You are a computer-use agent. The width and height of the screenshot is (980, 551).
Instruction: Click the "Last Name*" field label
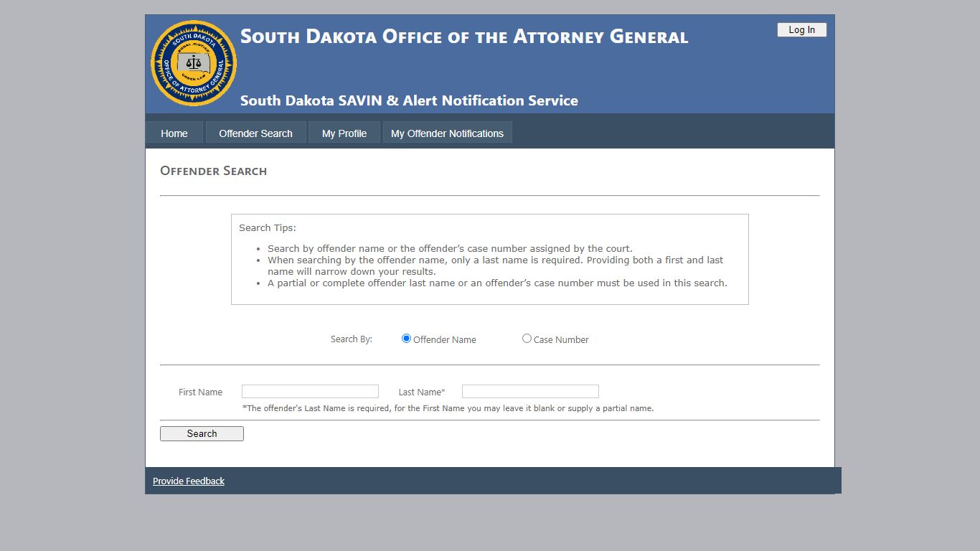[x=422, y=392]
